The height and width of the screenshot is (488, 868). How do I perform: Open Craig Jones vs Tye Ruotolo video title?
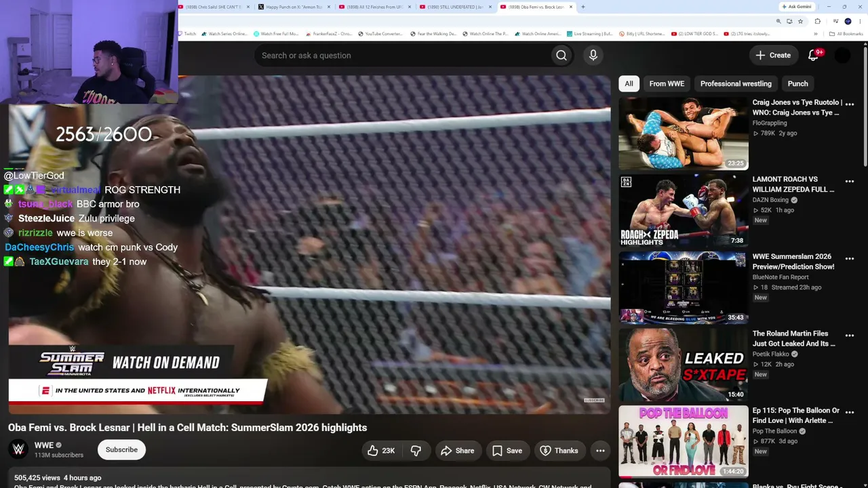(x=797, y=108)
